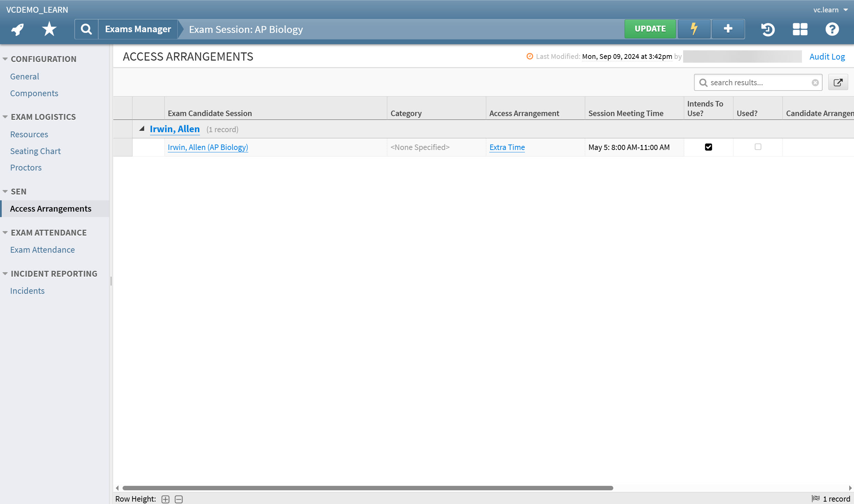The height and width of the screenshot is (504, 854).
Task: Click the green UPDATE button
Action: pyautogui.click(x=650, y=29)
